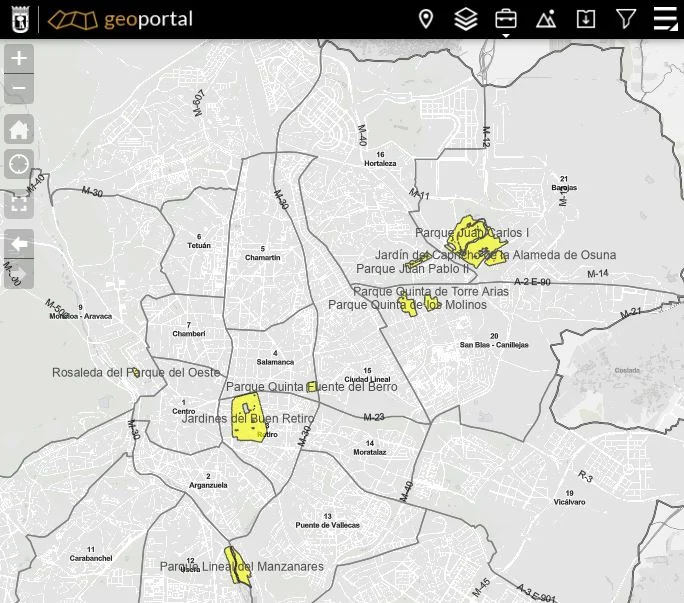Zoom out with the minus button
The height and width of the screenshot is (603, 684).
coord(19,89)
